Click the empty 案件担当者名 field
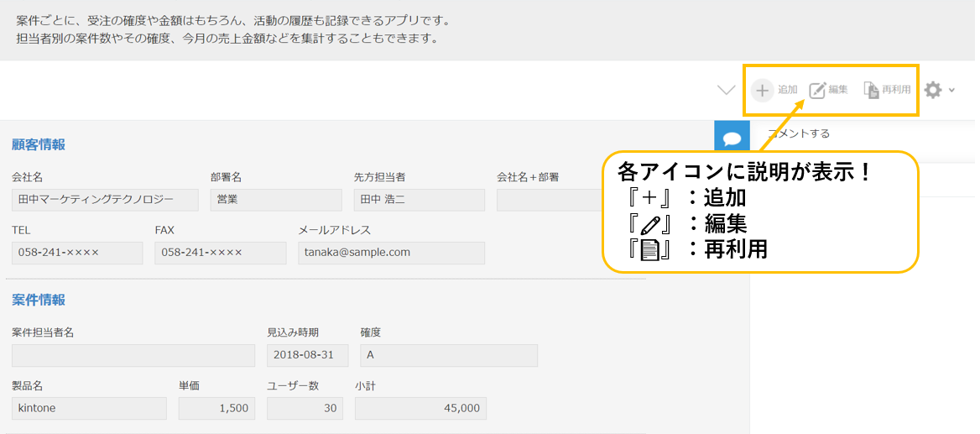Viewport: 980px width, 434px height. pyautogui.click(x=133, y=355)
